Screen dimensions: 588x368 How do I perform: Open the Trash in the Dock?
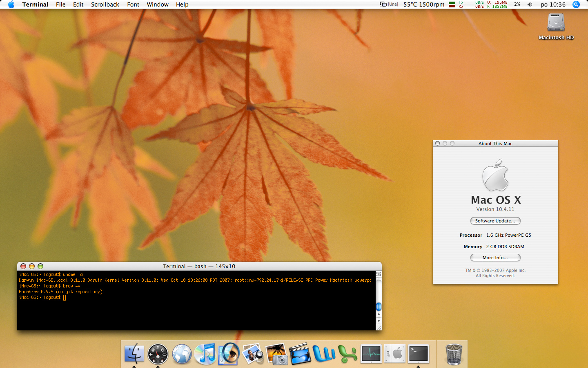coord(453,354)
